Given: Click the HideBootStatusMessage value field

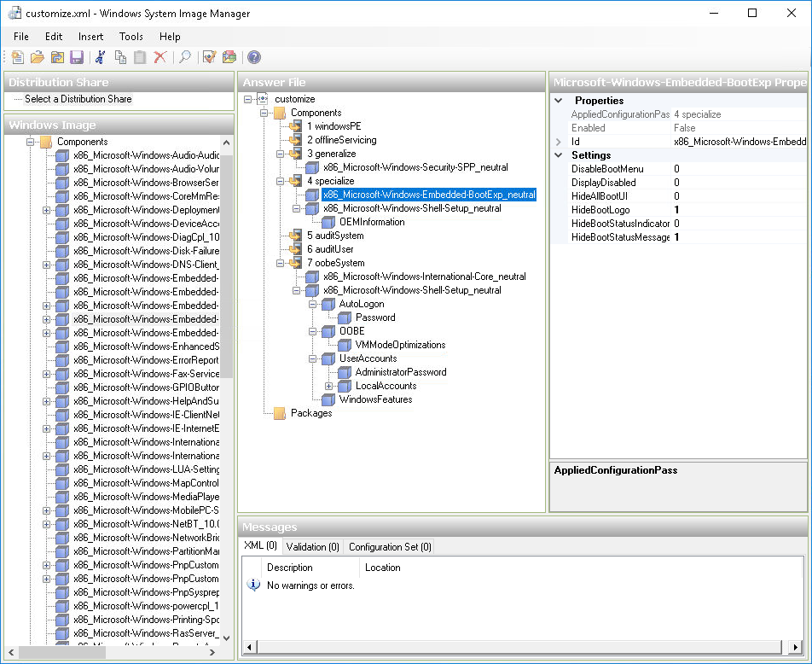Looking at the screenshot, I should pyautogui.click(x=739, y=237).
